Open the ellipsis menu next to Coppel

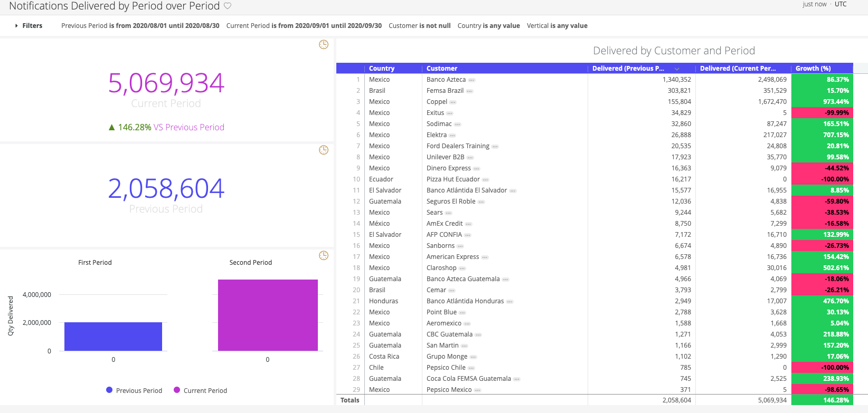coord(453,102)
